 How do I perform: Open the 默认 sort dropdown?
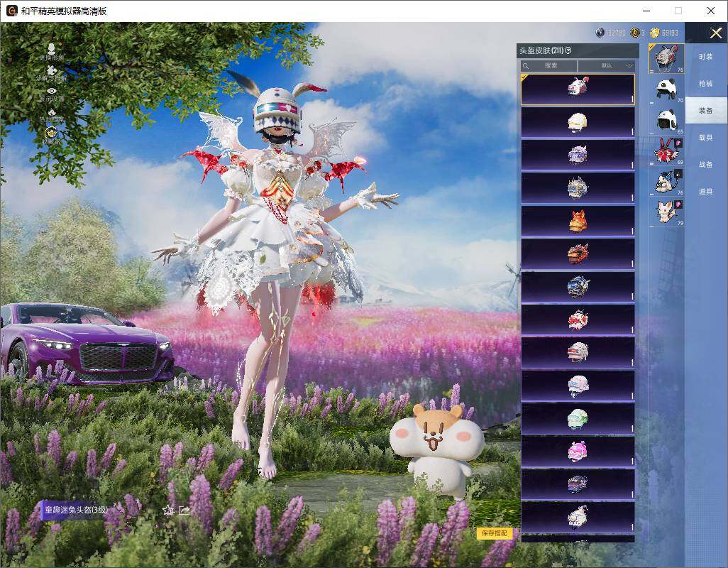(x=607, y=65)
